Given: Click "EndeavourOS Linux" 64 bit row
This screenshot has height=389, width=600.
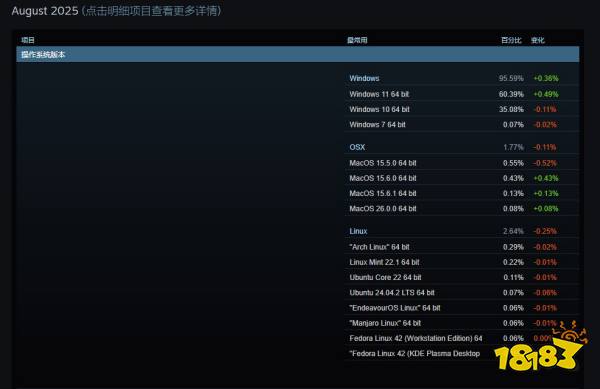Looking at the screenshot, I should 462,308.
